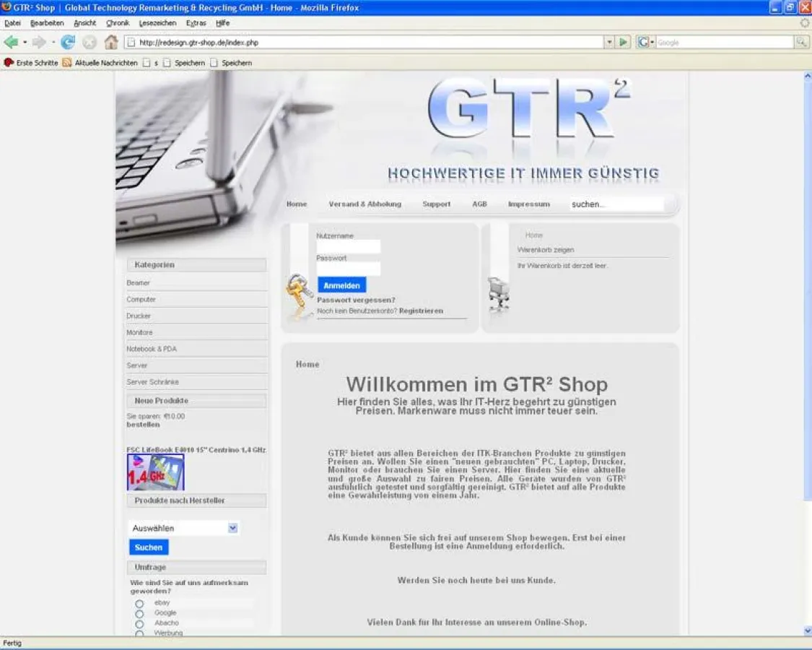This screenshot has height=650, width=812.
Task: Click the keys icon beside the login form
Action: (298, 296)
